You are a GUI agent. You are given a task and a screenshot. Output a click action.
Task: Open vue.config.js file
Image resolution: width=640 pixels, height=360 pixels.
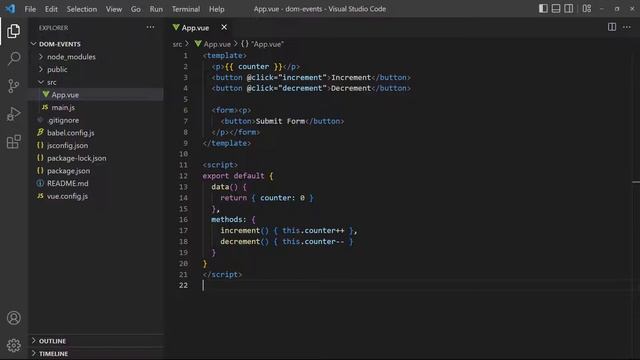pyautogui.click(x=96, y=196)
